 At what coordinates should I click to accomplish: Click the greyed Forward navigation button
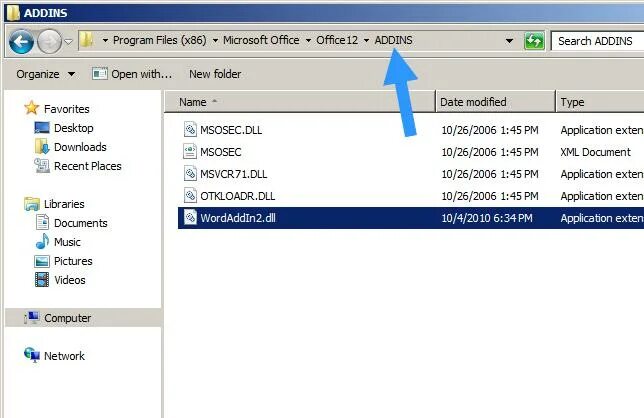click(49, 41)
